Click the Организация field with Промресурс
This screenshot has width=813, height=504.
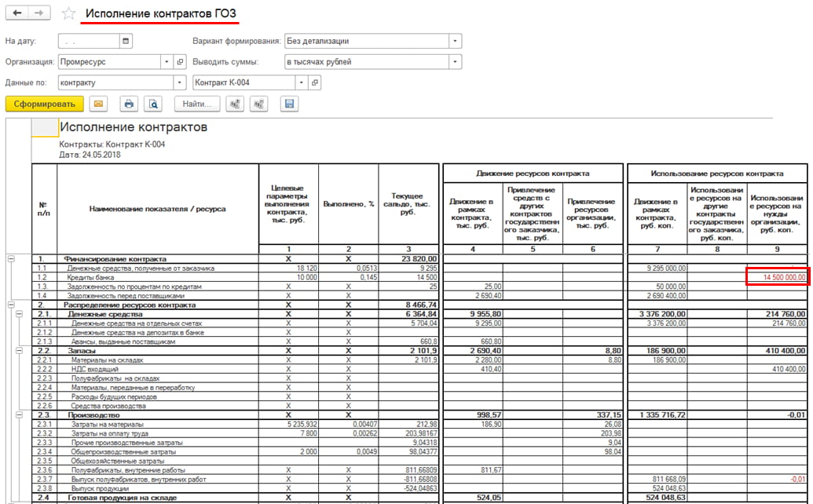tap(110, 62)
